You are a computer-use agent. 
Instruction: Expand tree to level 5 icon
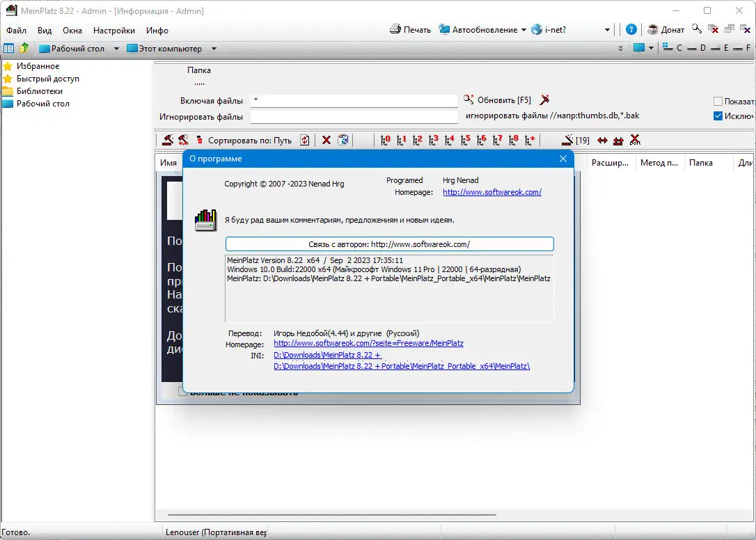(x=465, y=140)
